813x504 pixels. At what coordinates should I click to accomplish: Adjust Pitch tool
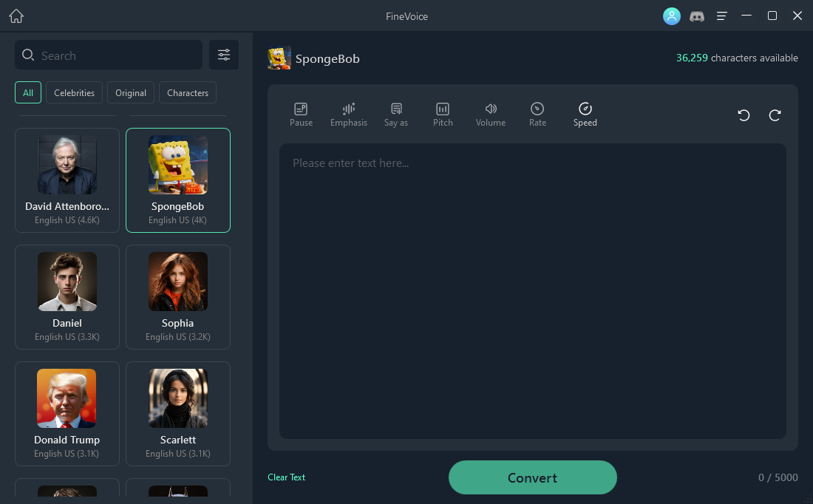pyautogui.click(x=443, y=115)
